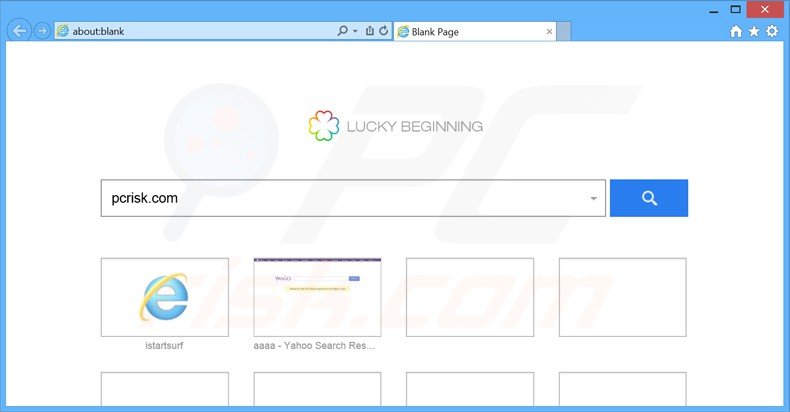Click the 'aaaa - Yahoo Search Res...' label

click(x=314, y=346)
